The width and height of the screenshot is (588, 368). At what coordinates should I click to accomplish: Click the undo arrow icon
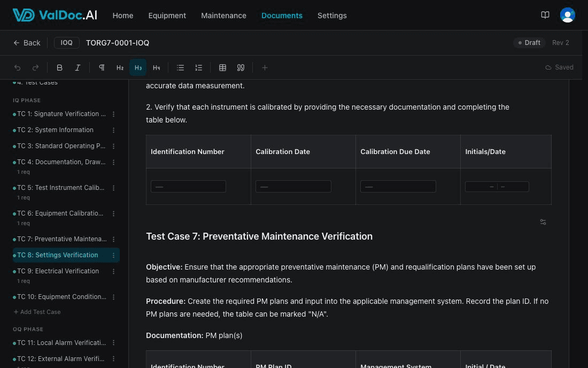17,67
